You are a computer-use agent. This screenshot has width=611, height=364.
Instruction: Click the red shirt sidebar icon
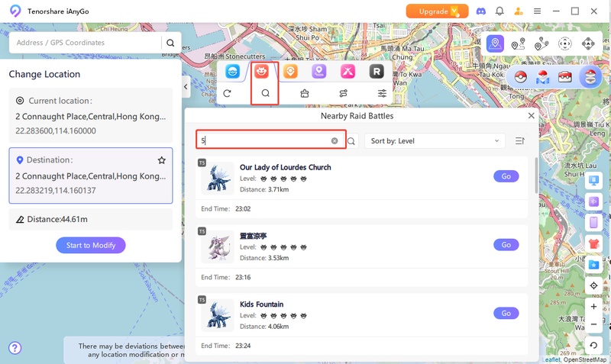pyautogui.click(x=593, y=243)
